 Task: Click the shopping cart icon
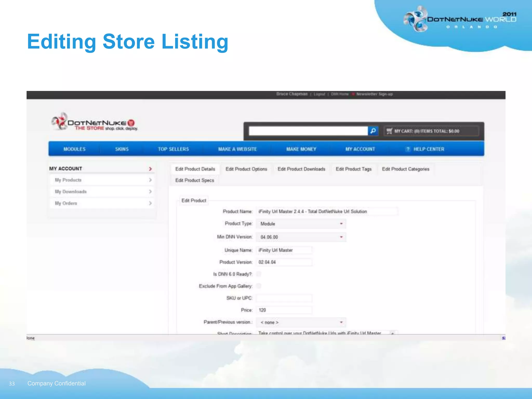click(x=389, y=131)
